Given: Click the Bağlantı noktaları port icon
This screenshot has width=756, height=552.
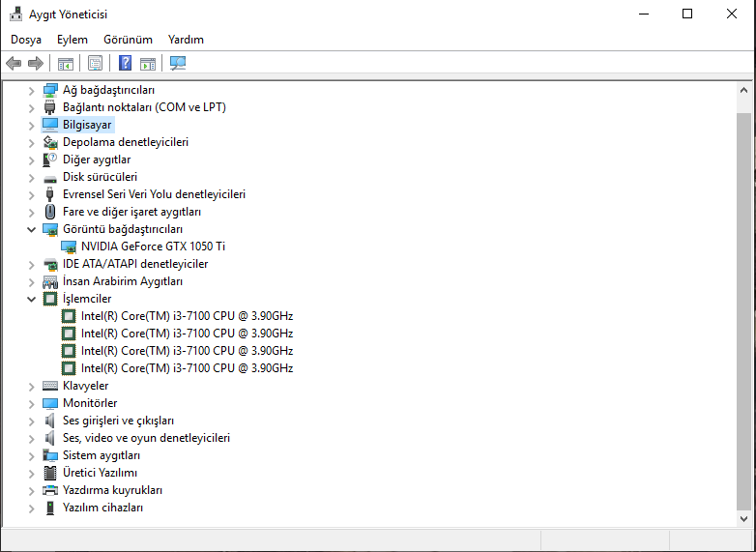Looking at the screenshot, I should pos(49,107).
